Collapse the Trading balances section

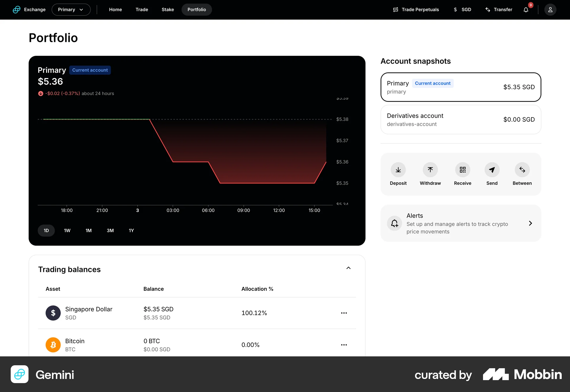349,268
